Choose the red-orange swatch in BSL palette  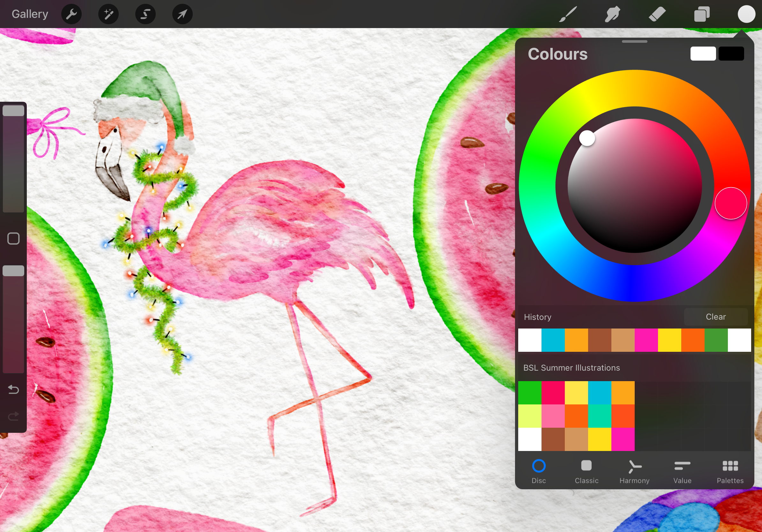(623, 416)
